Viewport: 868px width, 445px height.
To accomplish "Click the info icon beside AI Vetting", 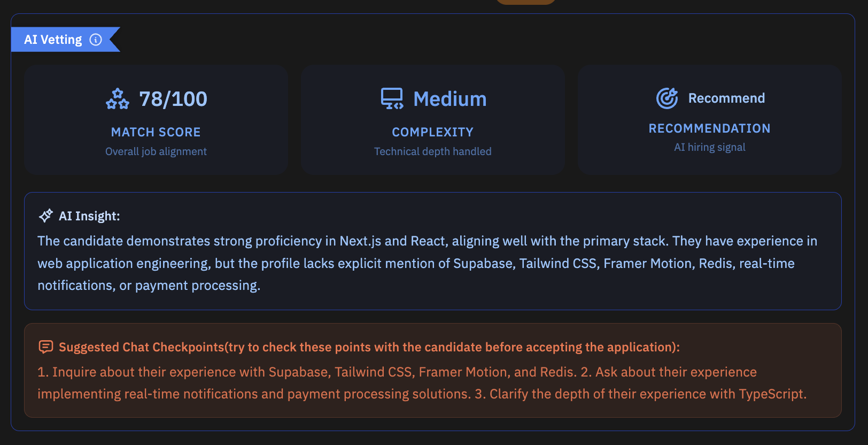I will pyautogui.click(x=96, y=39).
